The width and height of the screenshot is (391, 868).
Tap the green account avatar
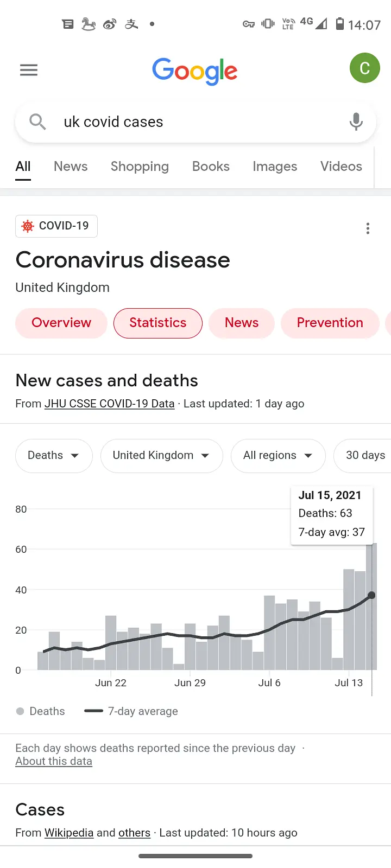pyautogui.click(x=364, y=68)
